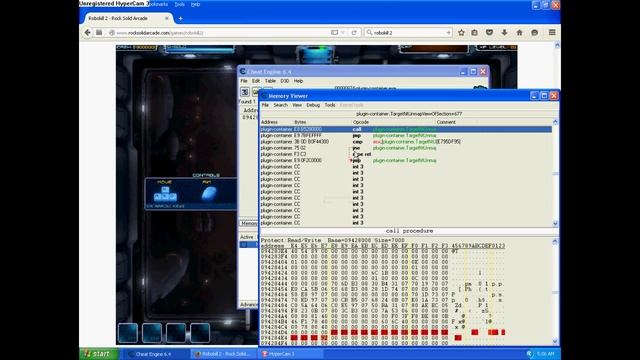
Task: Click the search box containing robokill 2
Action: 408,32
